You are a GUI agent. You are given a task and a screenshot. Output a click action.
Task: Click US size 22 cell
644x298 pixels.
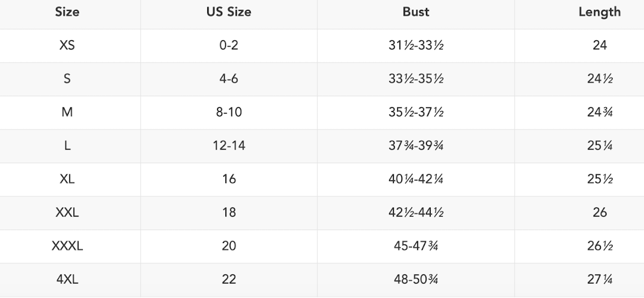[x=228, y=279]
